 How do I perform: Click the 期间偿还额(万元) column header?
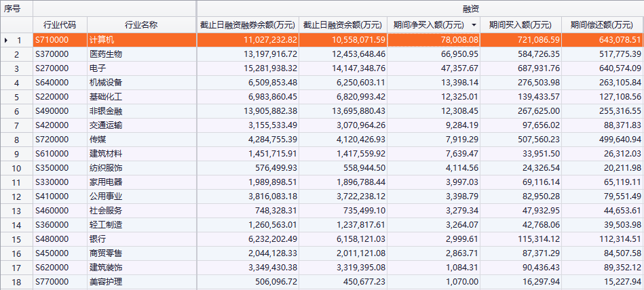[x=602, y=25]
